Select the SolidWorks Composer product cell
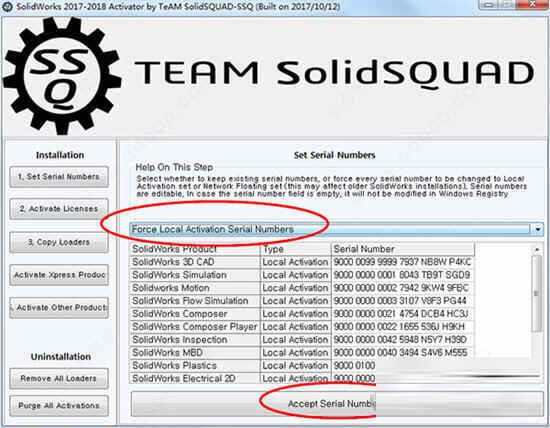The height and width of the screenshot is (428, 550). (195, 314)
